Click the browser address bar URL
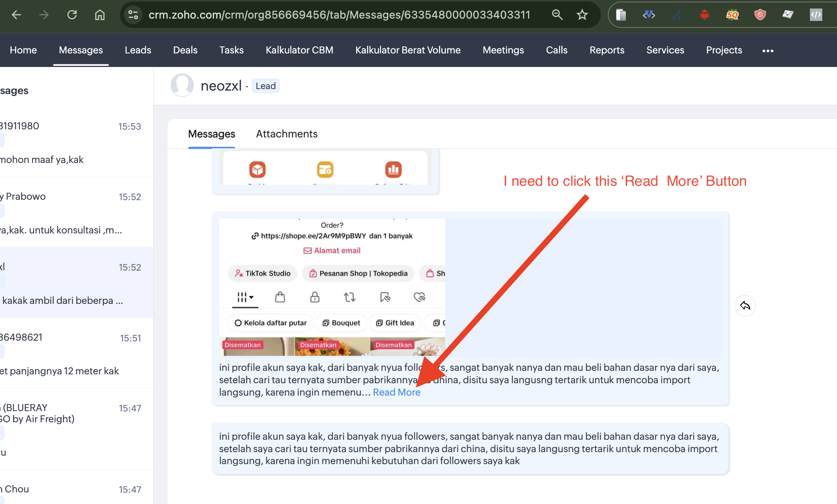837x504 pixels. 339,15
